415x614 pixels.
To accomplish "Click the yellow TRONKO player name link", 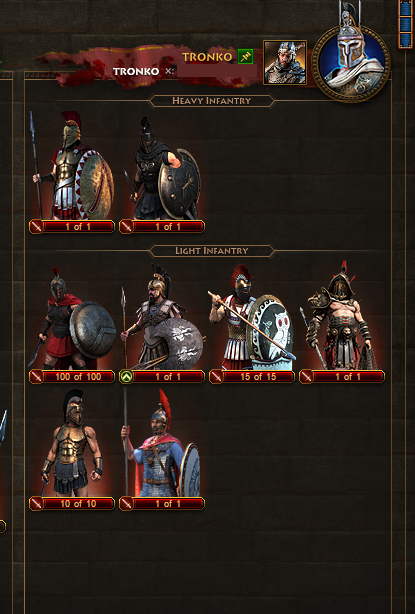I will pos(207,57).
